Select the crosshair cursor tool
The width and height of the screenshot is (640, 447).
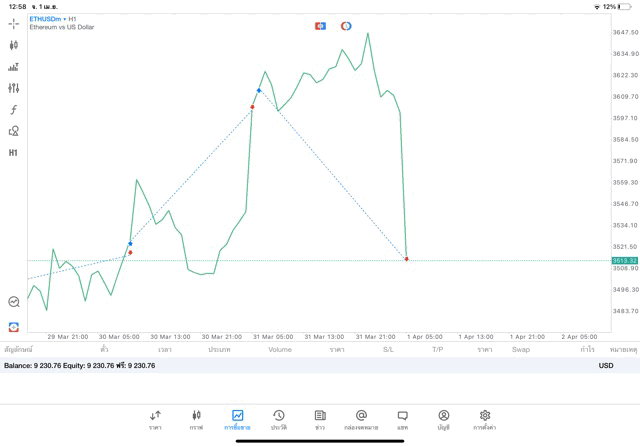point(14,23)
